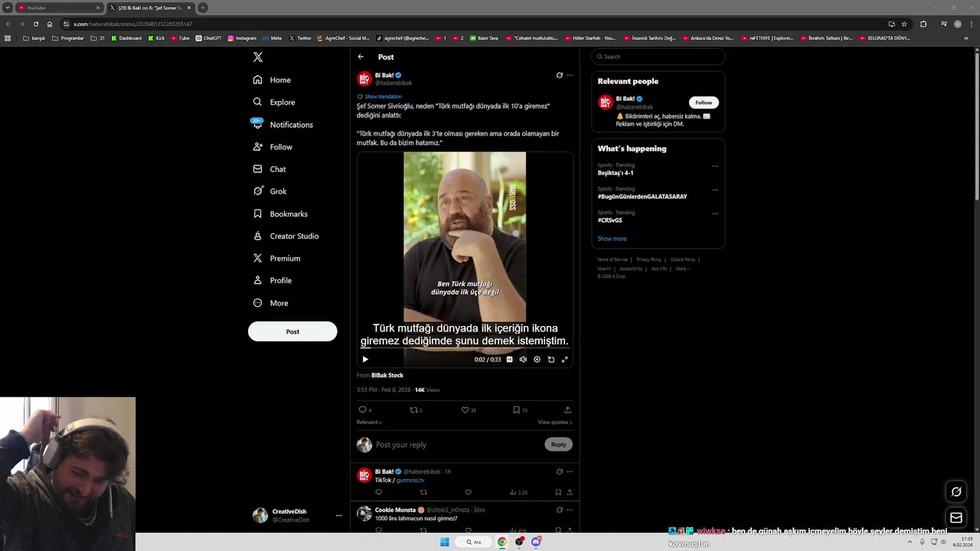980x551 pixels.
Task: Reply icon on the main post
Action: (363, 409)
